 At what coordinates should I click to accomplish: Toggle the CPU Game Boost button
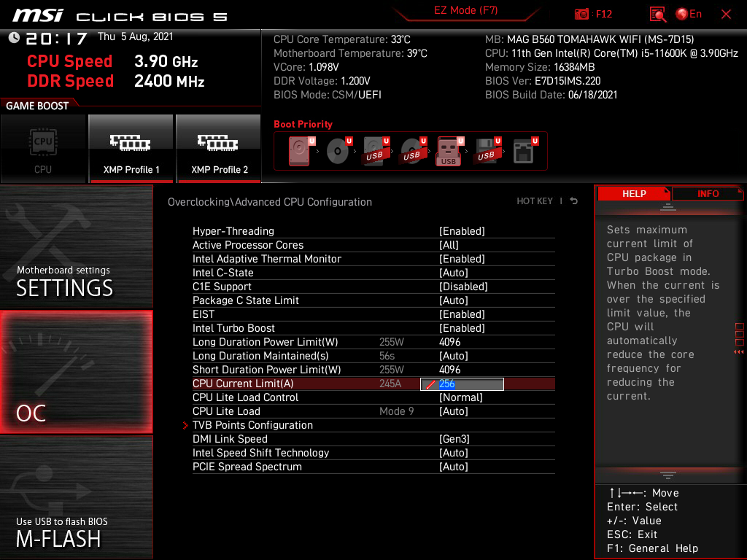click(x=43, y=149)
